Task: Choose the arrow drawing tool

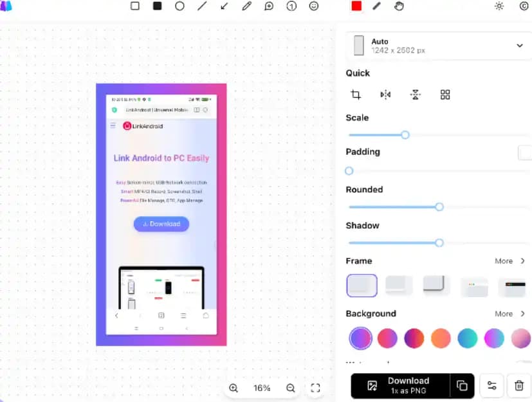Action: coord(224,6)
